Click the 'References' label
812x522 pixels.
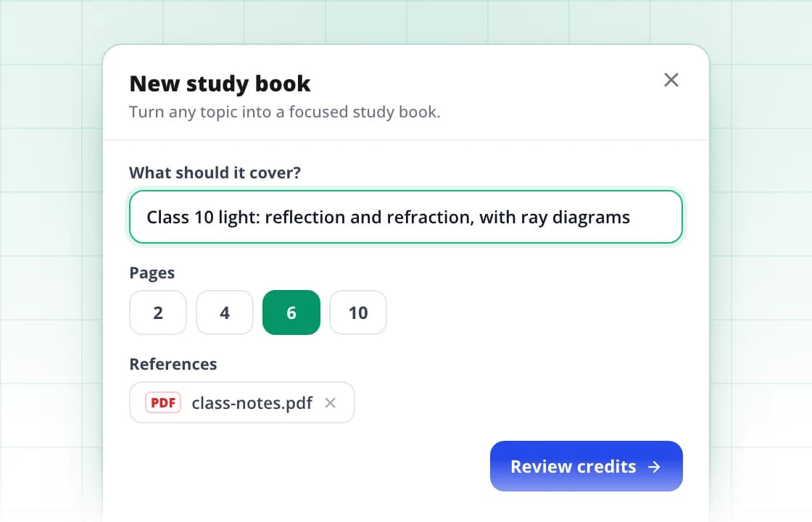coord(173,364)
